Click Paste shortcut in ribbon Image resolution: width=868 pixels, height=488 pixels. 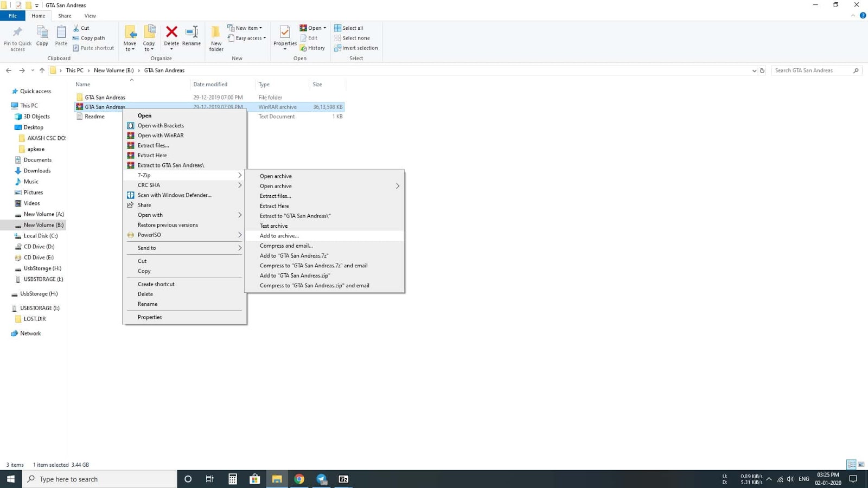click(93, 48)
